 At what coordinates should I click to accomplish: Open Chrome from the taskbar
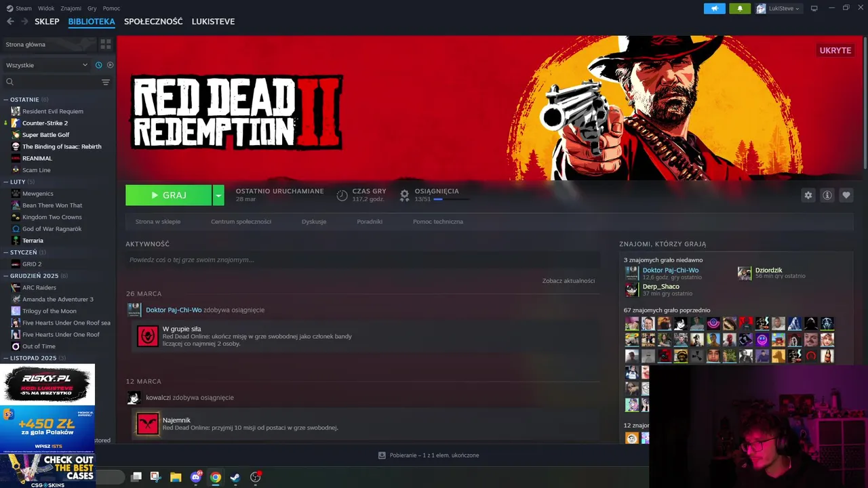tap(216, 477)
